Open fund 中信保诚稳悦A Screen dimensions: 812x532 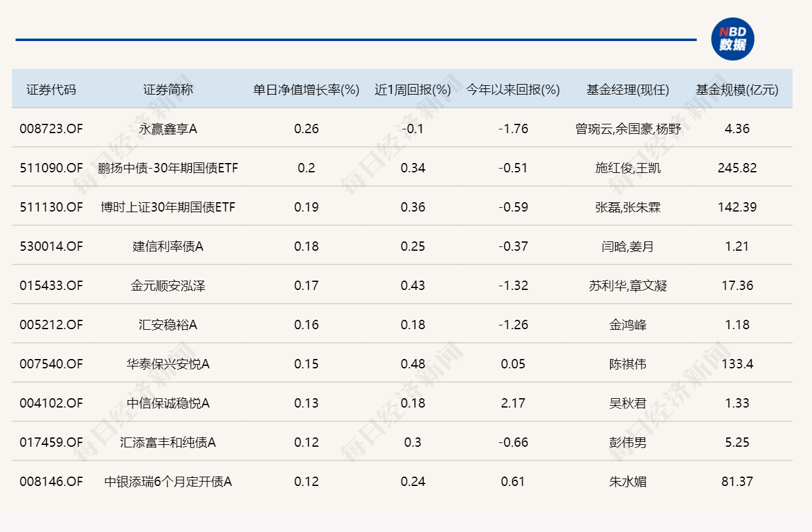(168, 403)
